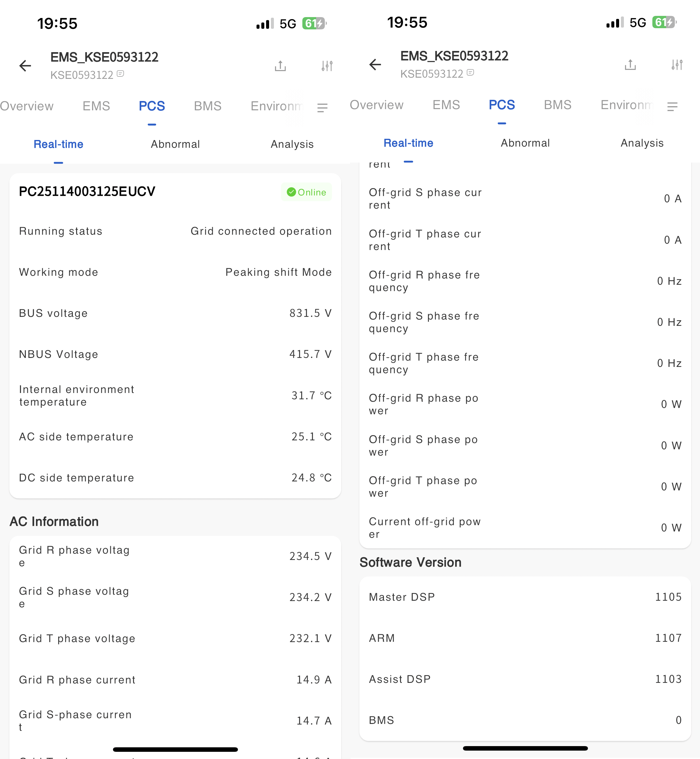The height and width of the screenshot is (759, 700).
Task: Tap the back arrow on left screen
Action: pyautogui.click(x=25, y=66)
